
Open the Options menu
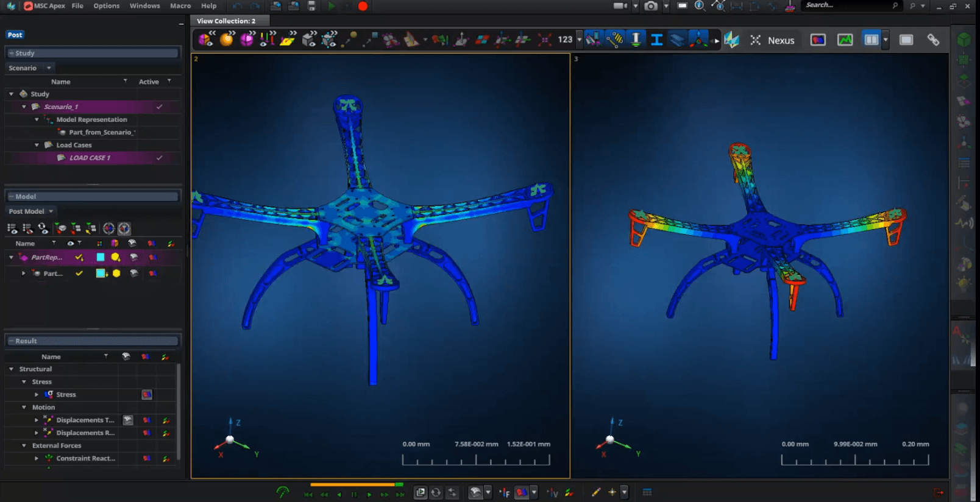coord(107,6)
